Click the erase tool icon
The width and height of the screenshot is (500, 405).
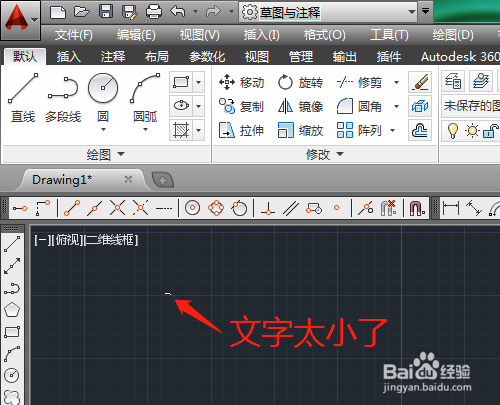[x=420, y=82]
